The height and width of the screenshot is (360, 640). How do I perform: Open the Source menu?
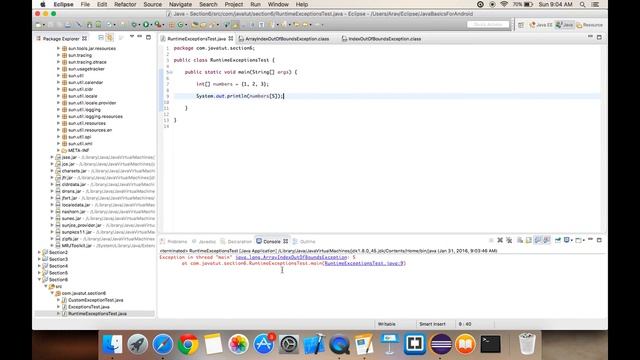153,4
